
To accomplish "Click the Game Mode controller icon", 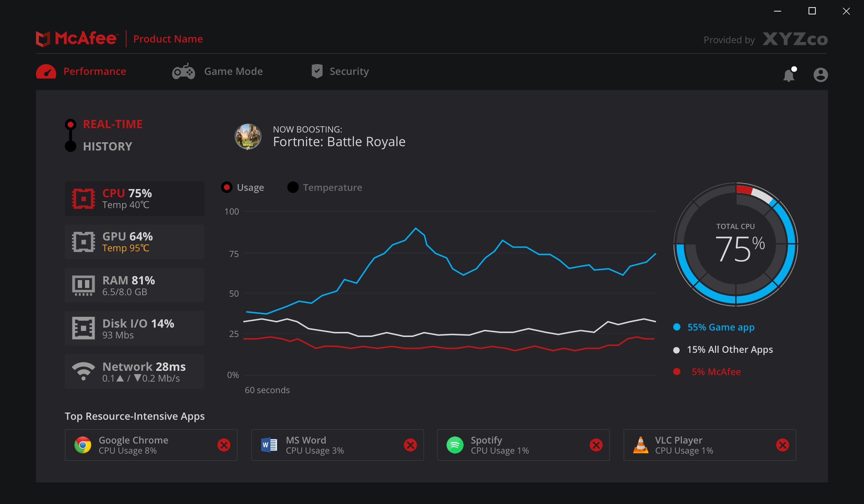I will (184, 71).
